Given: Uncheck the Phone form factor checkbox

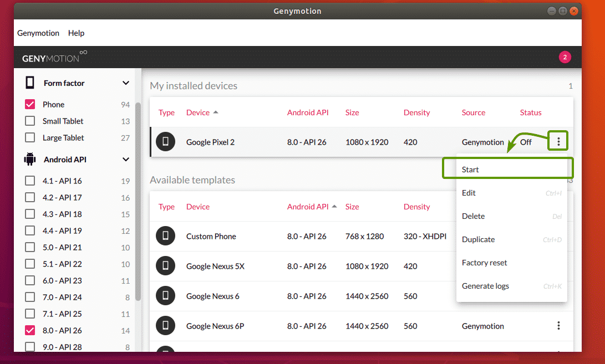Looking at the screenshot, I should pos(30,105).
